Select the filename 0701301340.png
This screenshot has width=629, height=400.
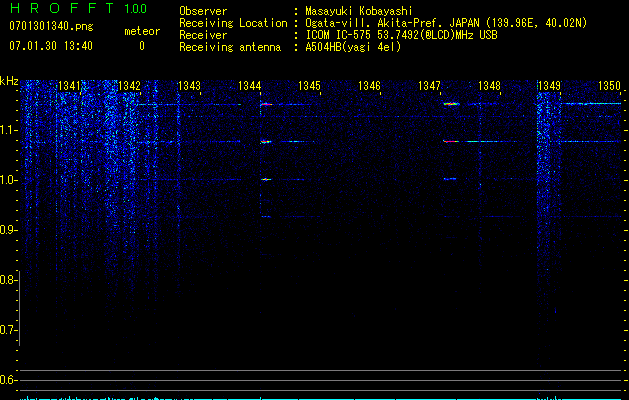pos(51,27)
